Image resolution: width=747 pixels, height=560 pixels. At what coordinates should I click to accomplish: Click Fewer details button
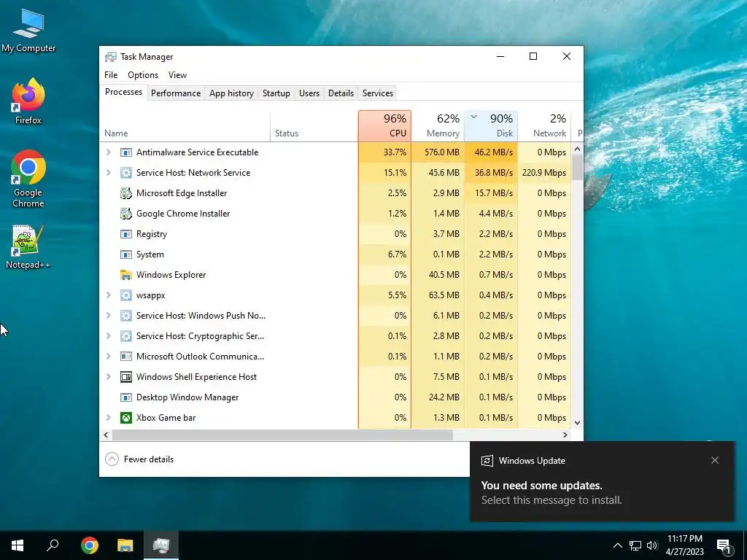pos(139,459)
